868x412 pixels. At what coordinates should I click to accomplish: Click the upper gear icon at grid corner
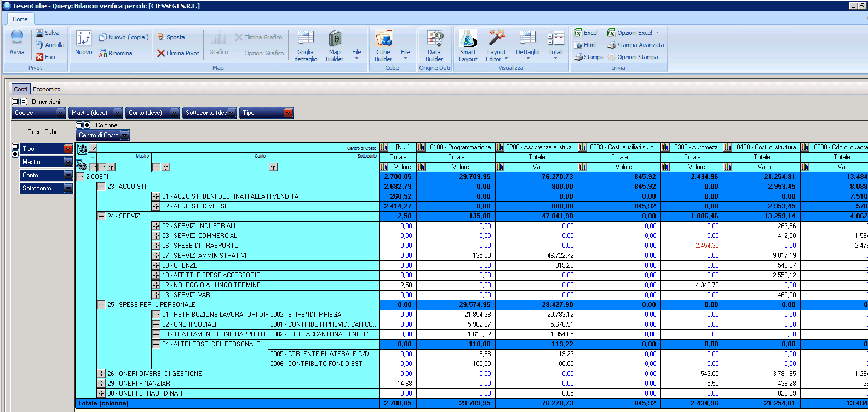point(82,149)
